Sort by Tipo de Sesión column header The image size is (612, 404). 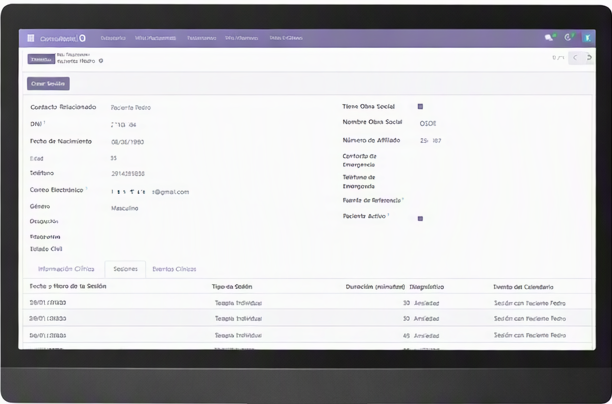click(232, 287)
